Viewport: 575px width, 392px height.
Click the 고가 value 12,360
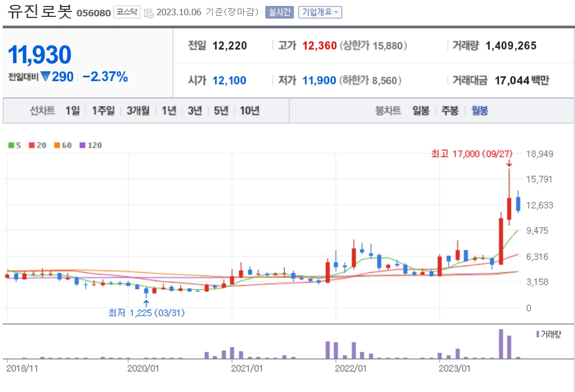point(319,46)
